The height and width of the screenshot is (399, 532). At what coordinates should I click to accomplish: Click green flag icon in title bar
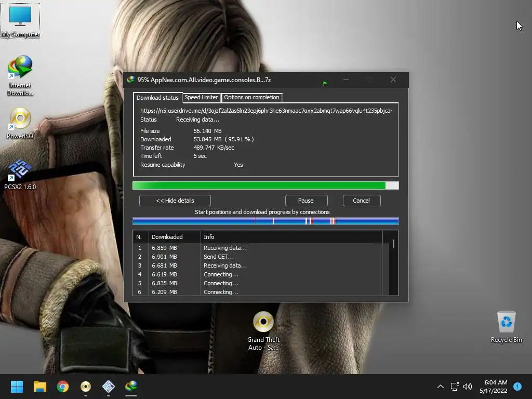pos(325,83)
